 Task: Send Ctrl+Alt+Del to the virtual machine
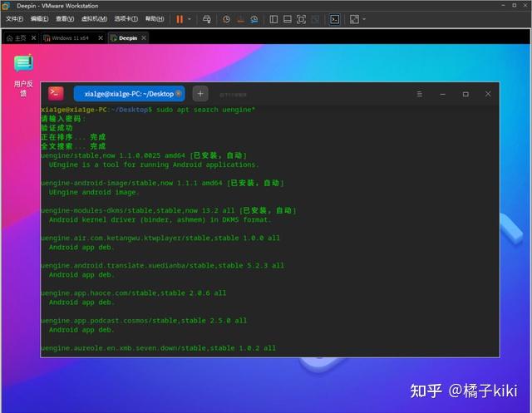pyautogui.click(x=207, y=19)
